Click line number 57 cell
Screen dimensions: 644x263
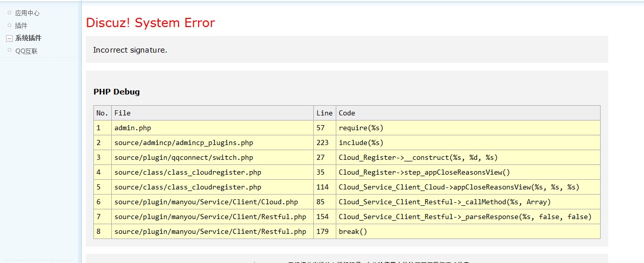(325, 128)
